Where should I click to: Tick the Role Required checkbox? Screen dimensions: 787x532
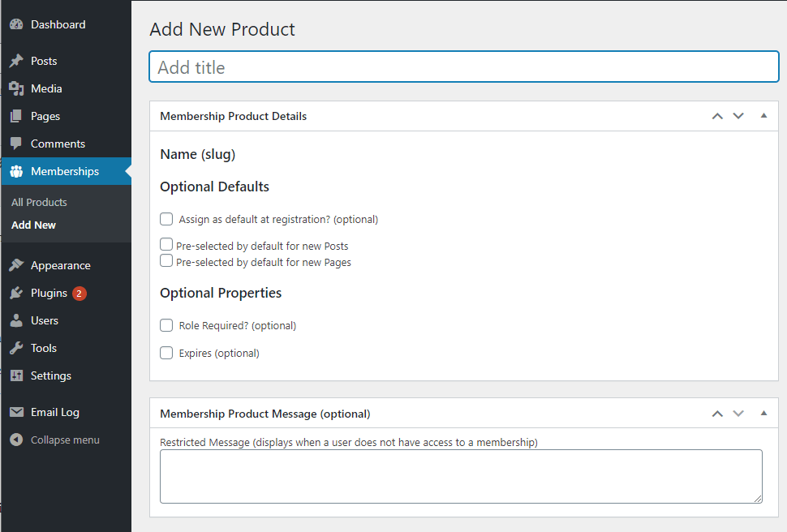pyautogui.click(x=166, y=325)
